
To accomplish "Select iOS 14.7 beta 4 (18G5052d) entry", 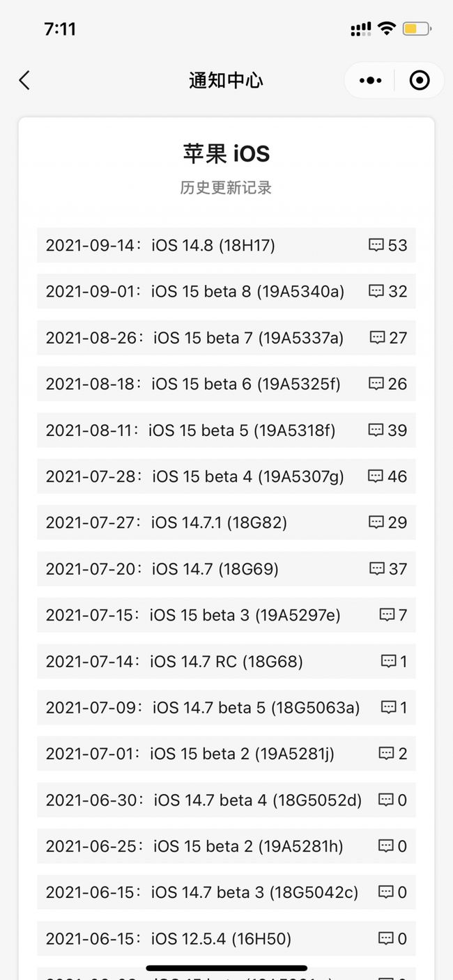I will (x=204, y=800).
